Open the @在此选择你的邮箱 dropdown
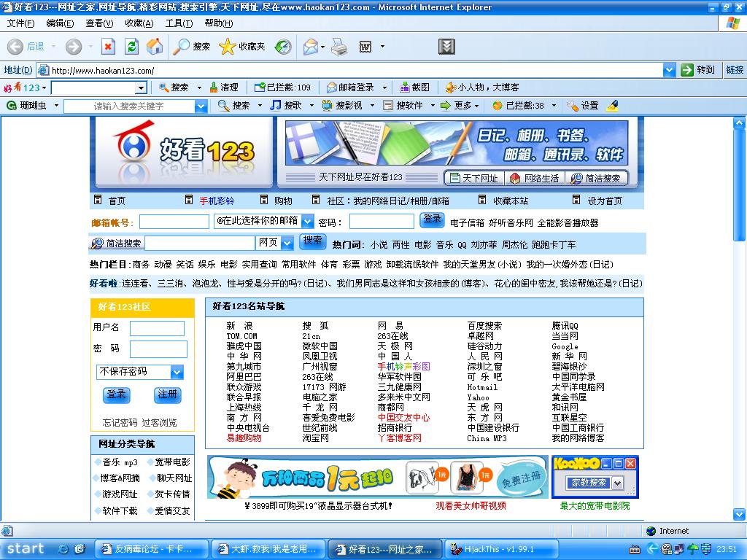This screenshot has width=747, height=560. pos(308,221)
